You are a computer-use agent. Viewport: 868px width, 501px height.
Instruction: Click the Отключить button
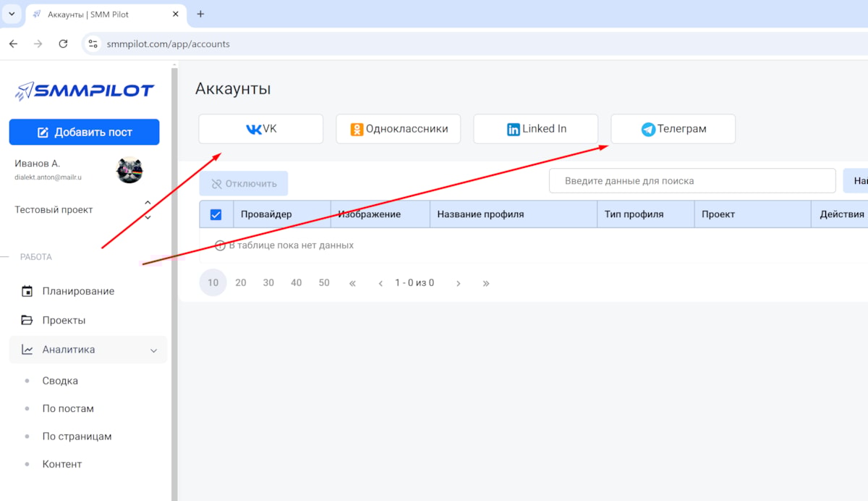244,184
